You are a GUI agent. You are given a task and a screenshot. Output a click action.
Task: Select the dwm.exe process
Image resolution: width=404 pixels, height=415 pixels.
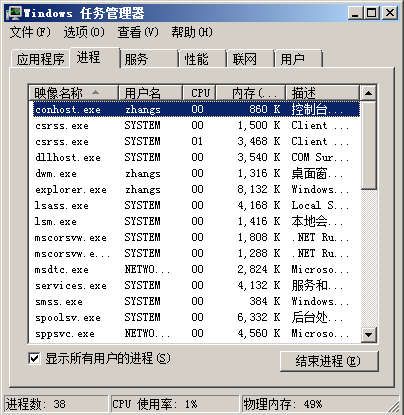click(197, 173)
